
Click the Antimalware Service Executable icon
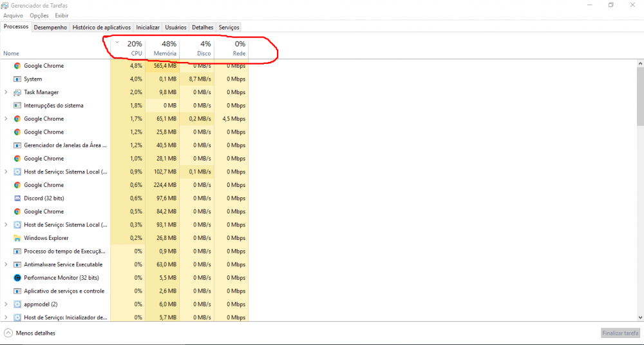[x=17, y=264]
